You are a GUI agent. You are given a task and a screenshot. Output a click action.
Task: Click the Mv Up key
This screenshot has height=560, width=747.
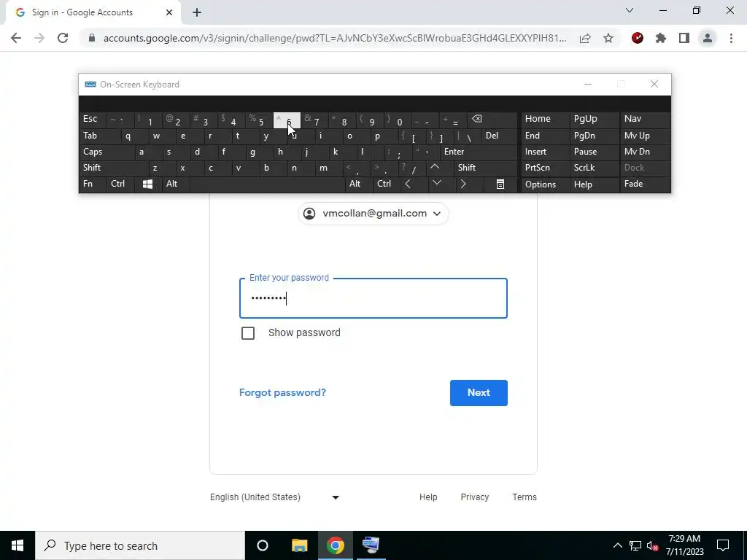click(645, 136)
